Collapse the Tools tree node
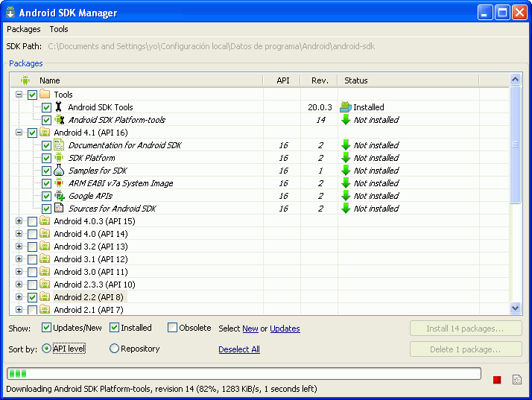 19,95
